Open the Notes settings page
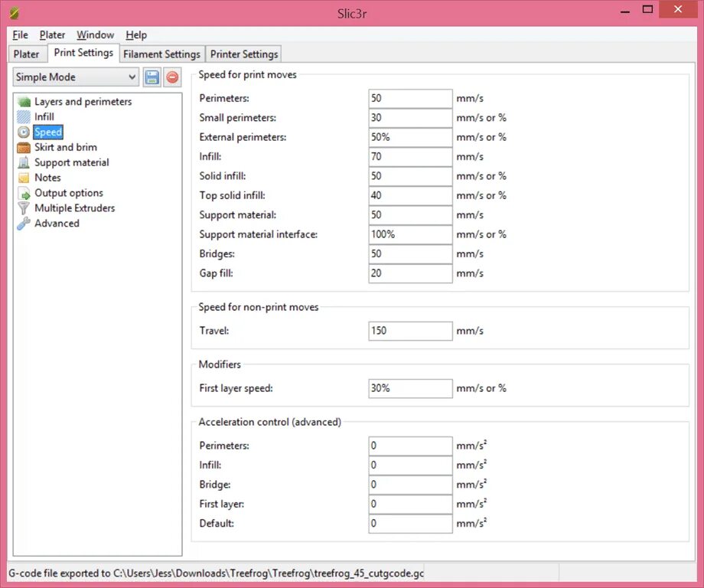Viewport: 704px width, 588px height. pyautogui.click(x=47, y=178)
